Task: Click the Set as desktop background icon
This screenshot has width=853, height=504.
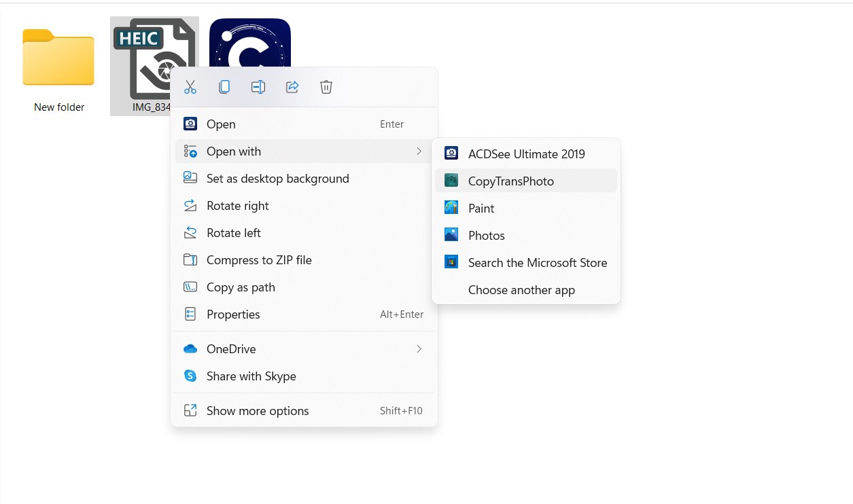Action: pyautogui.click(x=190, y=177)
